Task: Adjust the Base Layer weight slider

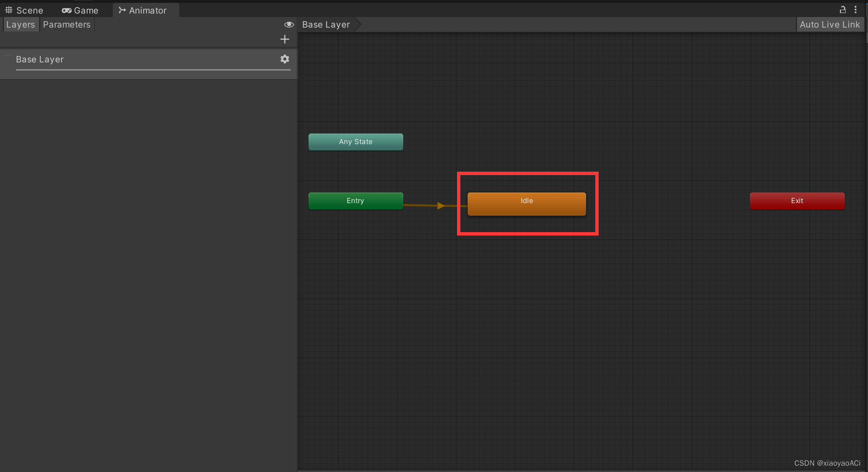Action: point(153,70)
